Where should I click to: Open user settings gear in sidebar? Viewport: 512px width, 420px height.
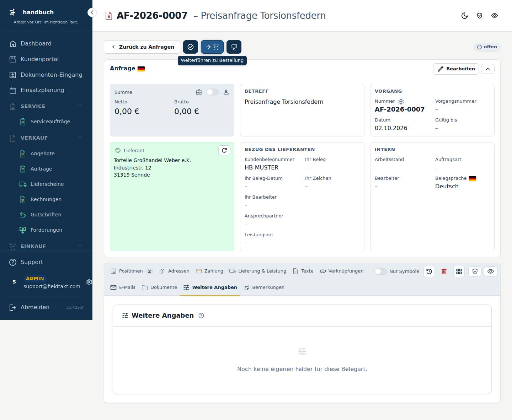(x=89, y=282)
